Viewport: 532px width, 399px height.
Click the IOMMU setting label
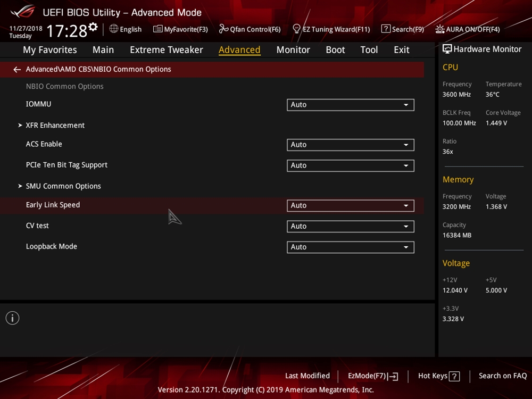point(39,104)
